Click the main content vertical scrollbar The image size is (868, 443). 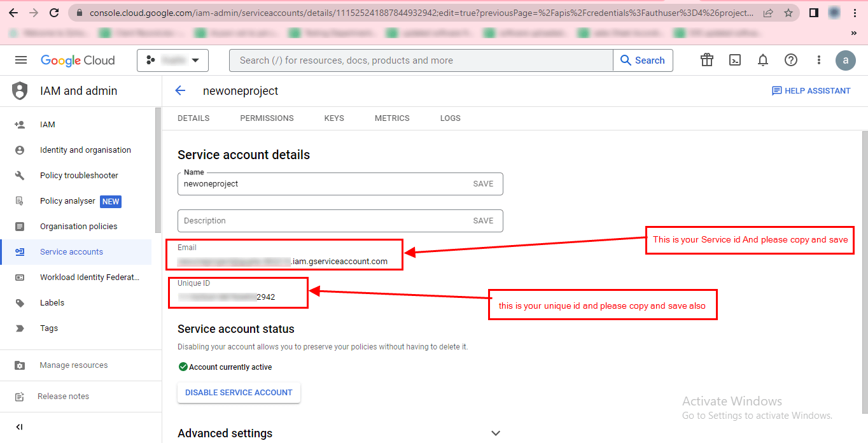pyautogui.click(x=864, y=272)
